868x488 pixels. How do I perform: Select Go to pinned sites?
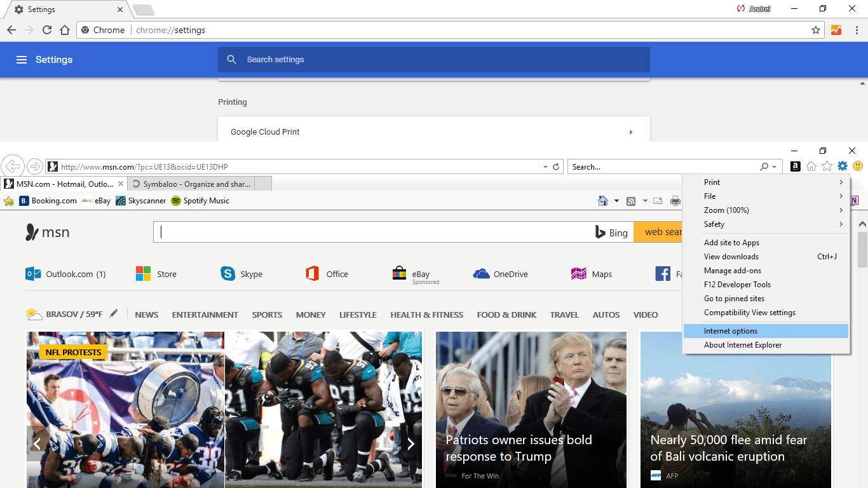(766, 299)
